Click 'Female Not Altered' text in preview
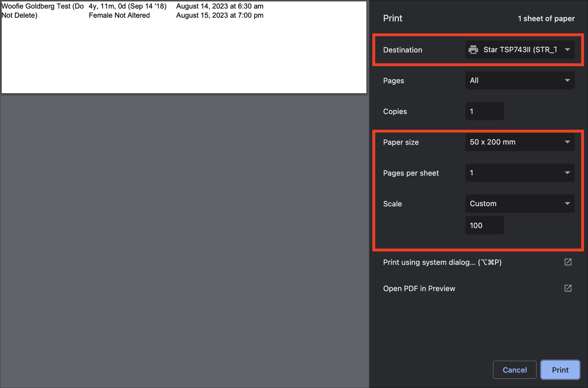This screenshot has height=388, width=588. coord(119,15)
